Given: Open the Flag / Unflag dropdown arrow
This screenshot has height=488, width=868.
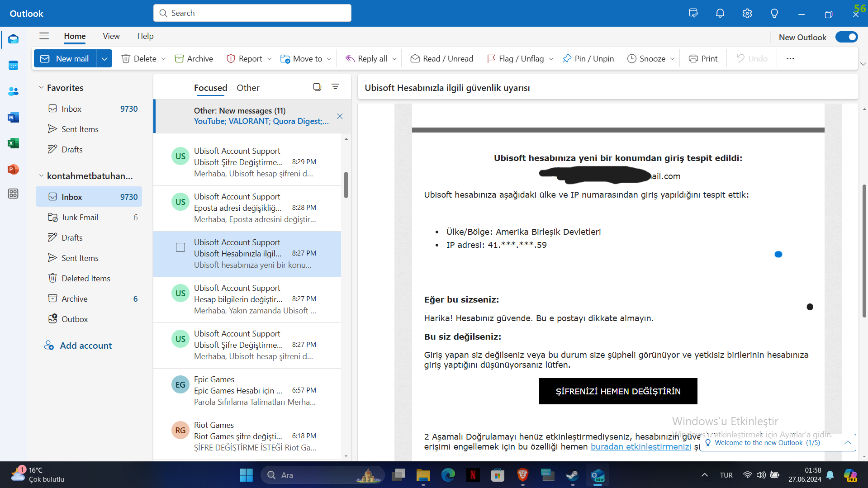Looking at the screenshot, I should pos(551,59).
